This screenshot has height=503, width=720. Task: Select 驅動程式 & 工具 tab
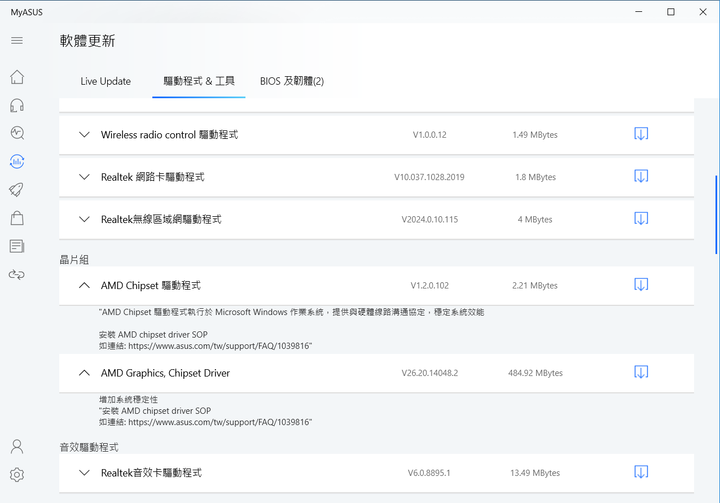199,81
